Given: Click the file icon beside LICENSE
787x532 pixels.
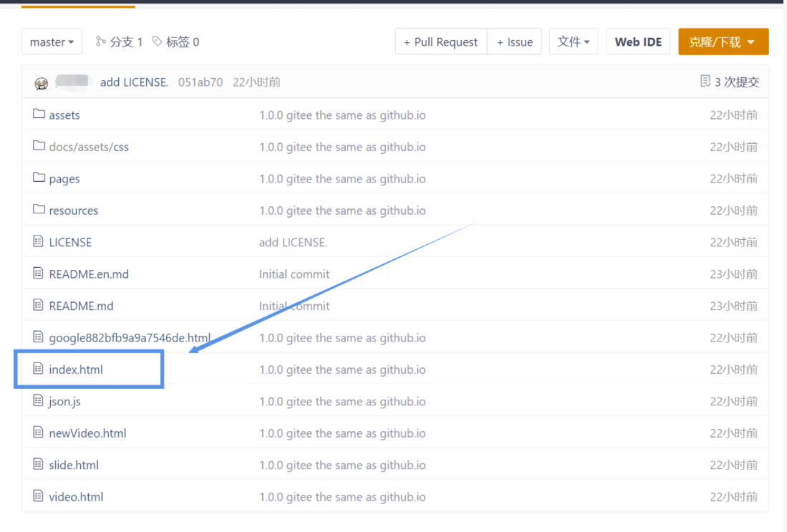Looking at the screenshot, I should pyautogui.click(x=39, y=242).
